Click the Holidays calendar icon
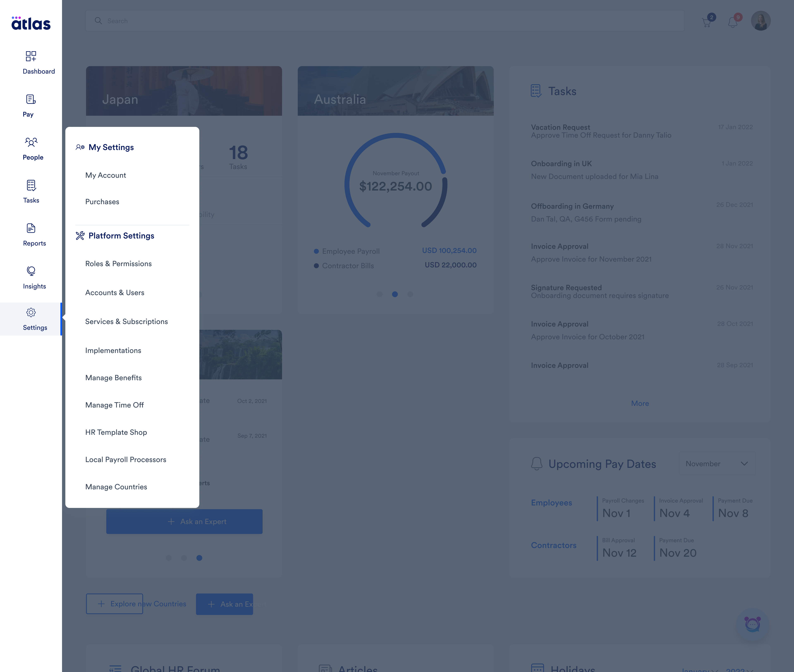This screenshot has width=794, height=672. (x=537, y=668)
